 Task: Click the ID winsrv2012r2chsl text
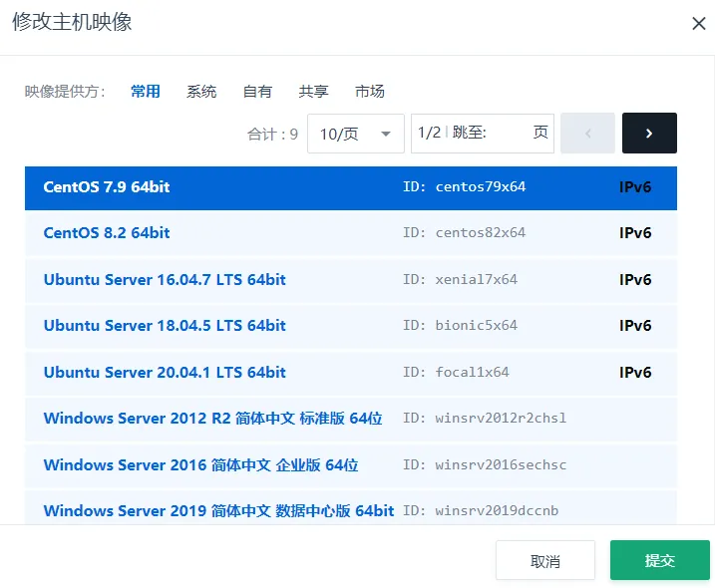point(485,418)
